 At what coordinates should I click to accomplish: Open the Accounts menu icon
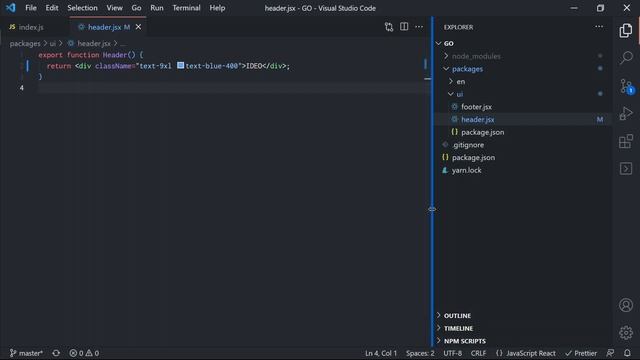pyautogui.click(x=626, y=305)
